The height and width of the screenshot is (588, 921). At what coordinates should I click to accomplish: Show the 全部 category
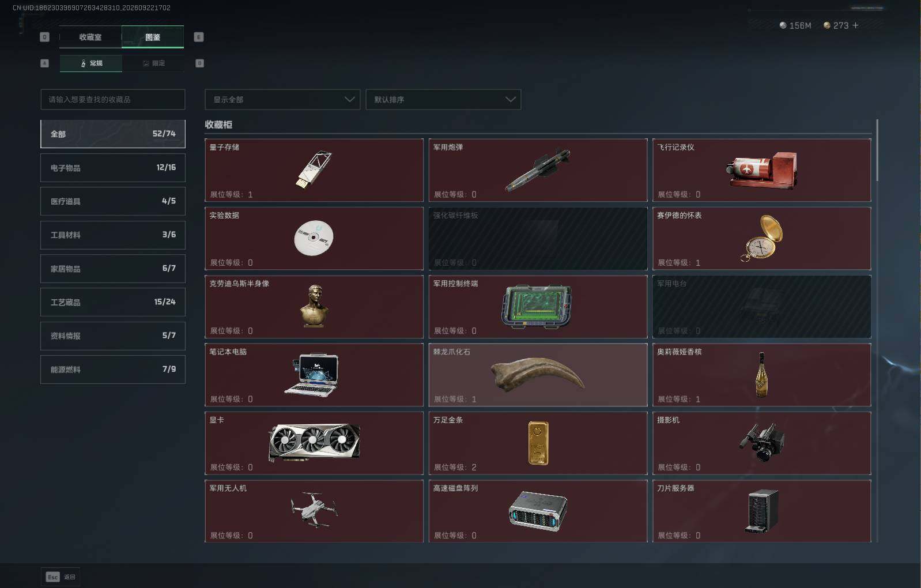pos(113,134)
